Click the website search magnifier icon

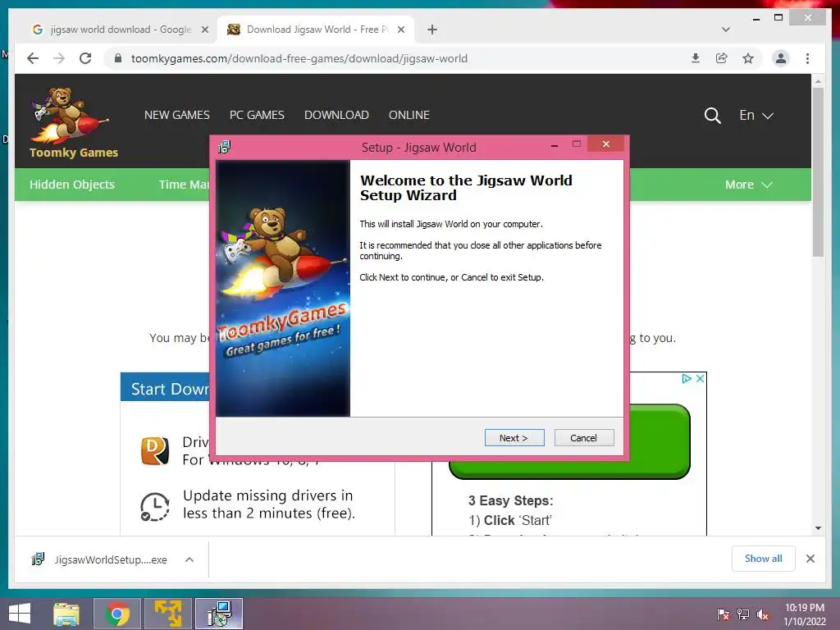712,115
